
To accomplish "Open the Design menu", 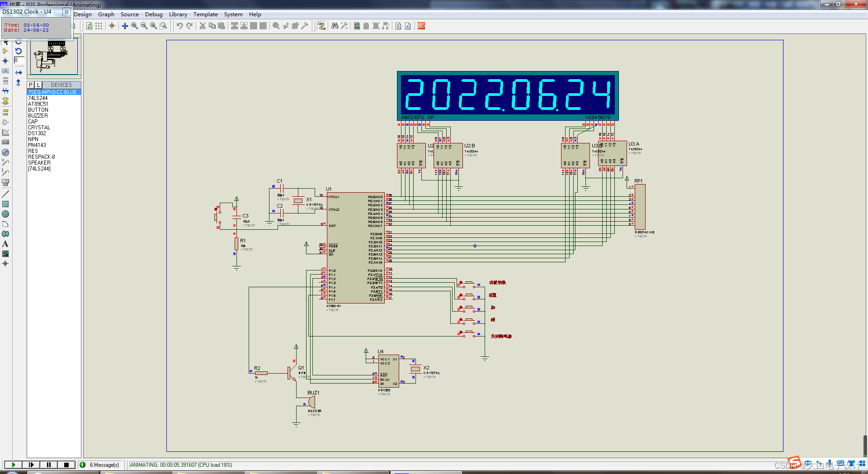I will coord(83,14).
